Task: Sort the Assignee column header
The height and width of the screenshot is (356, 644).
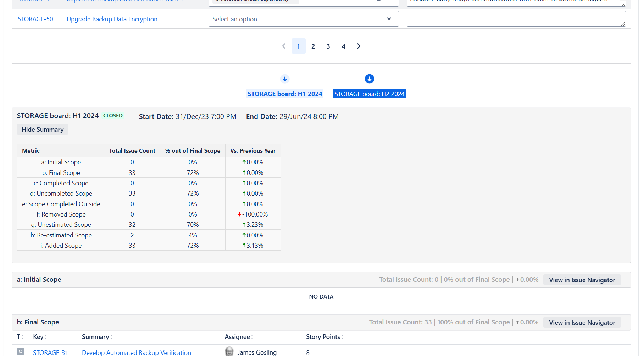Action: [x=239, y=337]
